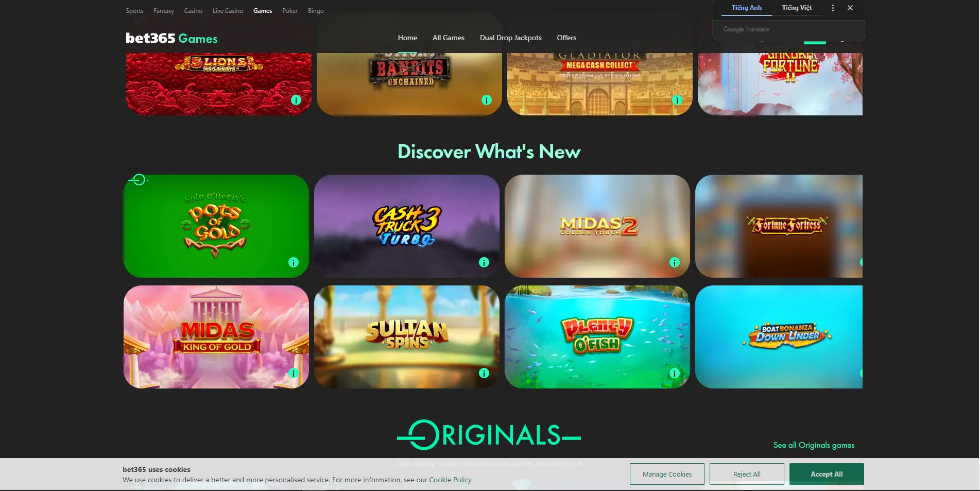This screenshot has height=491, width=980.
Task: Open the Home menu item
Action: [407, 38]
